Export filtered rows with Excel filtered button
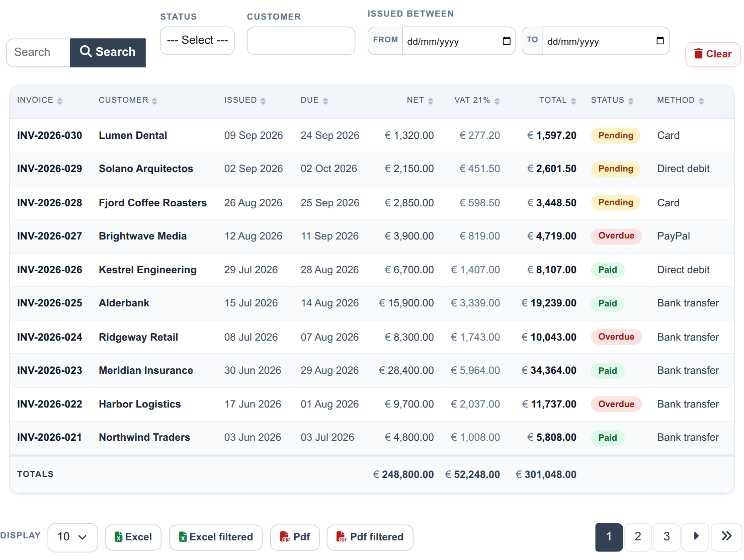744x560 pixels. pyautogui.click(x=215, y=537)
